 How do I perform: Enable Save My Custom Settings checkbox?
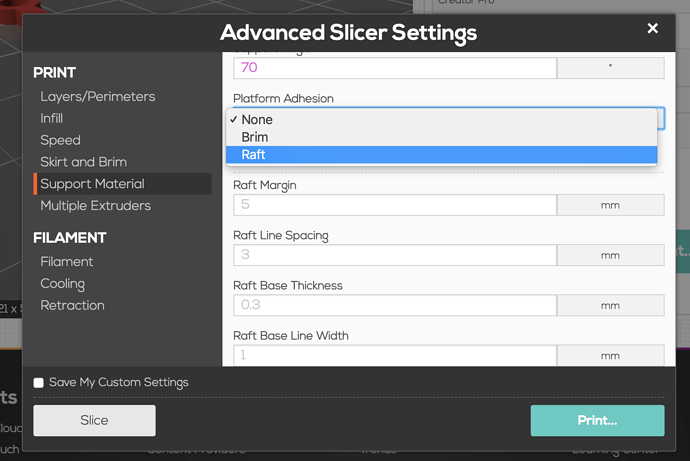point(39,383)
